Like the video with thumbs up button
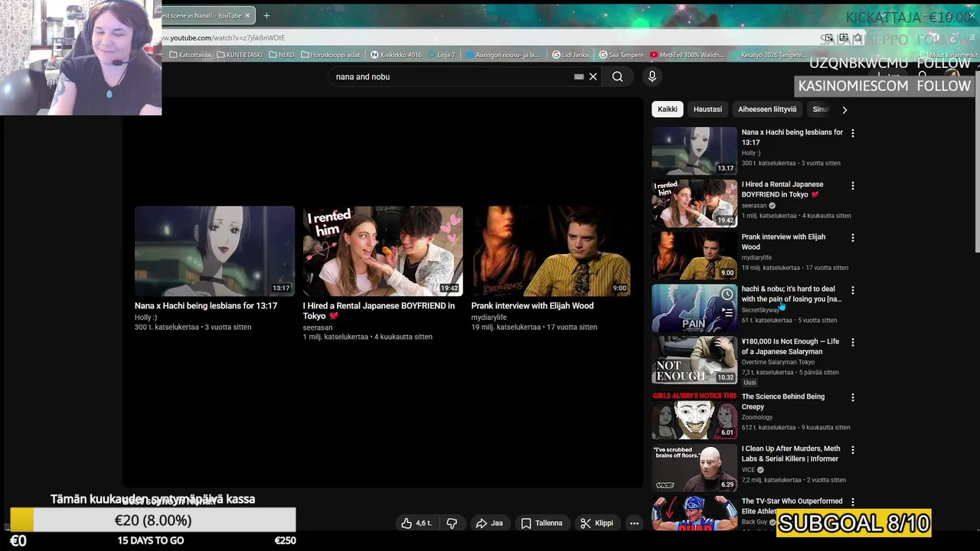The width and height of the screenshot is (980, 551). coord(416,523)
